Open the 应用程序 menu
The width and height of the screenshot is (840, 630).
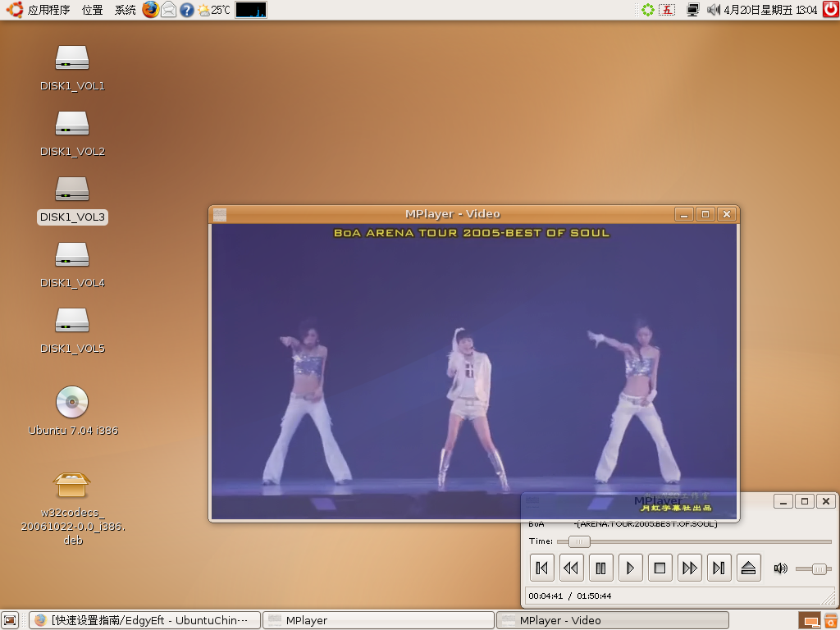click(48, 10)
